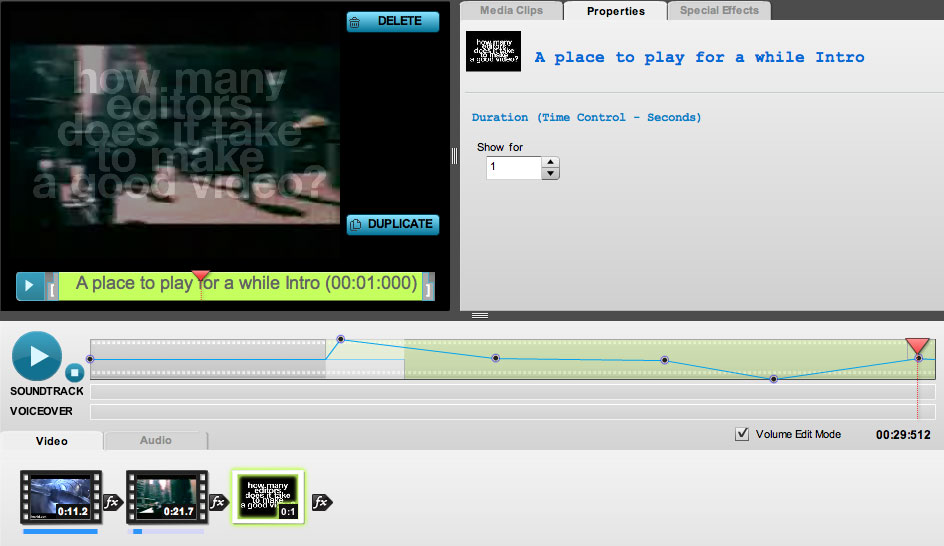Click the fx icon after first clip
Viewport: 944px width, 546px height.
(112, 502)
